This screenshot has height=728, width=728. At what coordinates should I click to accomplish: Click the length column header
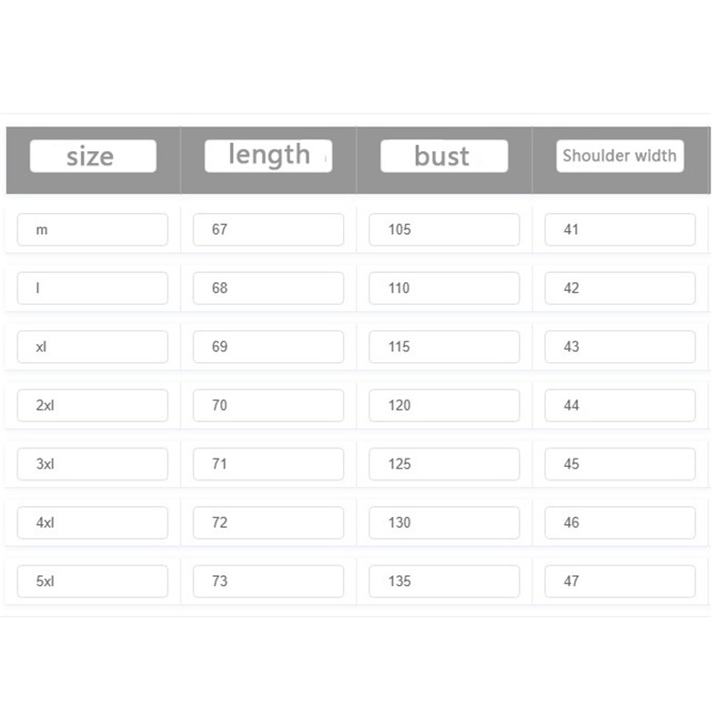pyautogui.click(x=268, y=156)
